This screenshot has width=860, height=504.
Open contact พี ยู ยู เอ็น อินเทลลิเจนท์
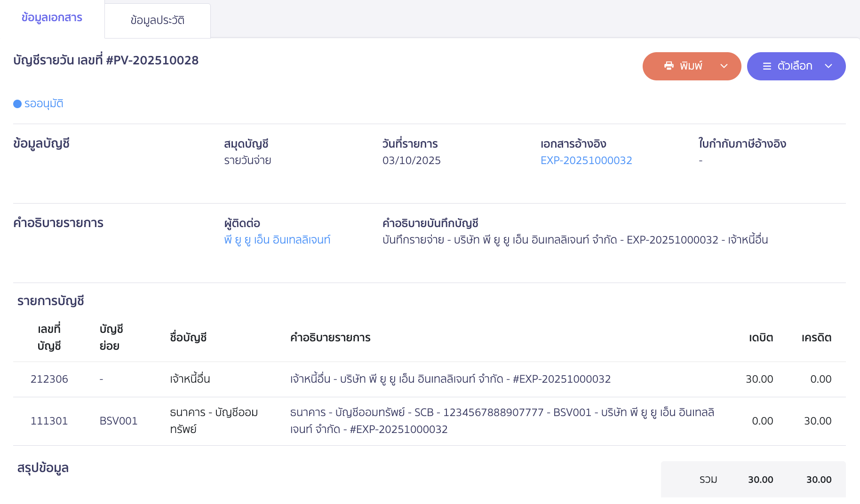[x=278, y=239]
